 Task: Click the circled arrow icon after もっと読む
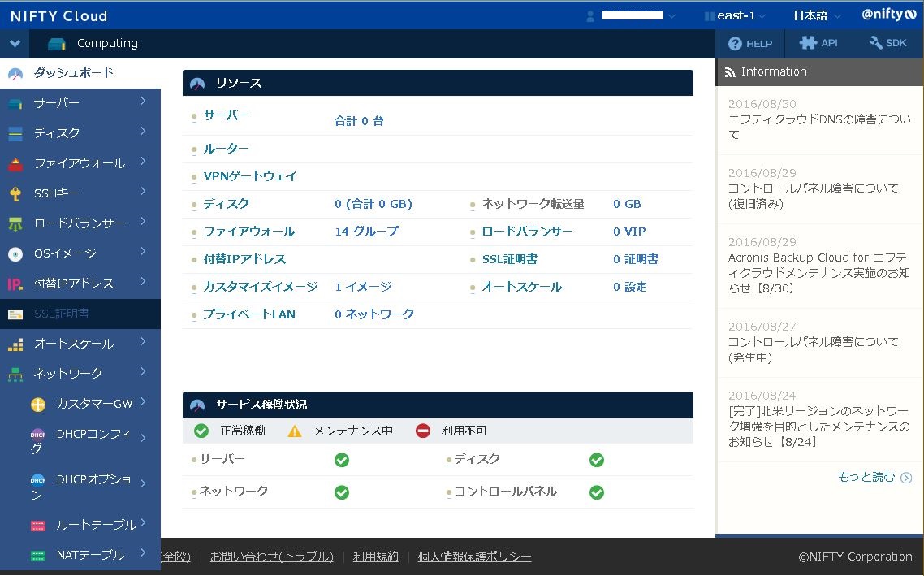[x=906, y=479]
